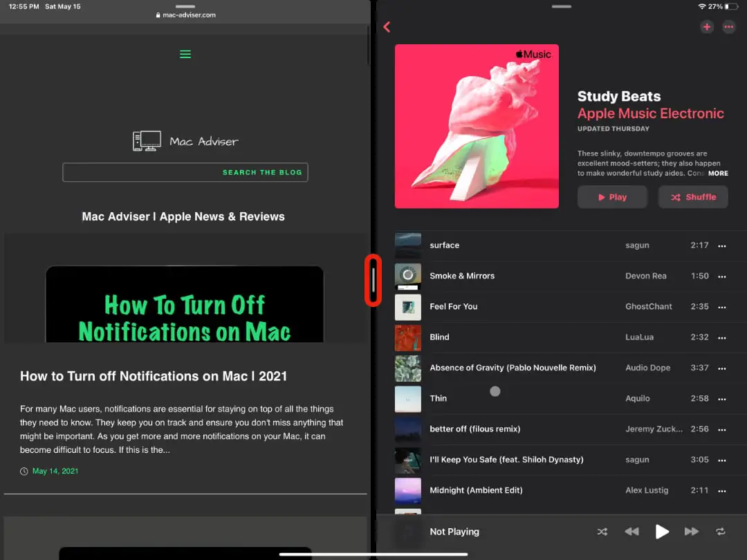Tap the home indicator bar
747x560 pixels.
pos(373,554)
